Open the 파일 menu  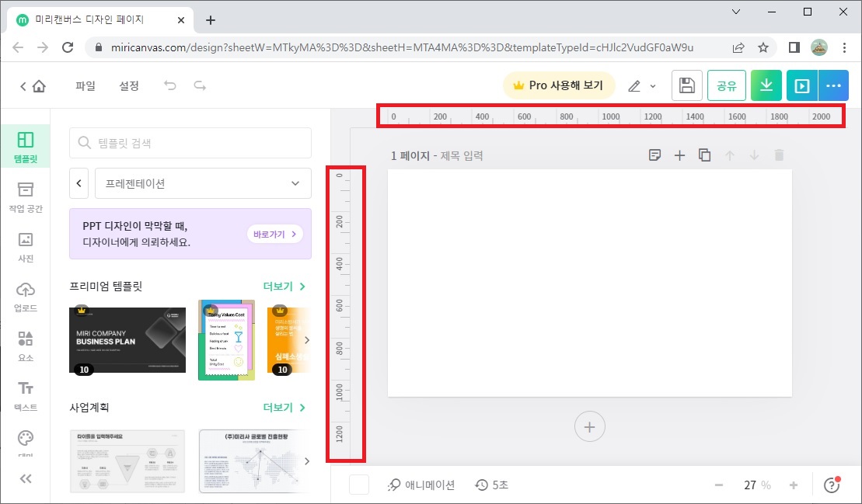[86, 85]
